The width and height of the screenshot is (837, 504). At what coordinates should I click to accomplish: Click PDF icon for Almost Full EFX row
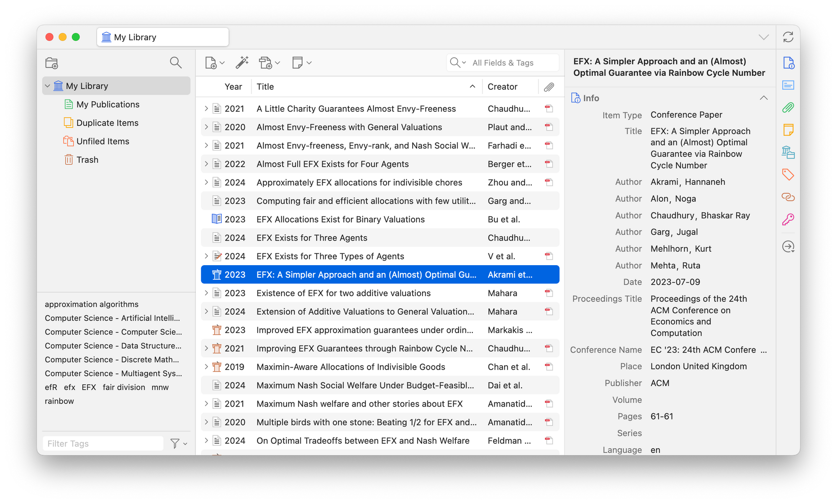(549, 164)
